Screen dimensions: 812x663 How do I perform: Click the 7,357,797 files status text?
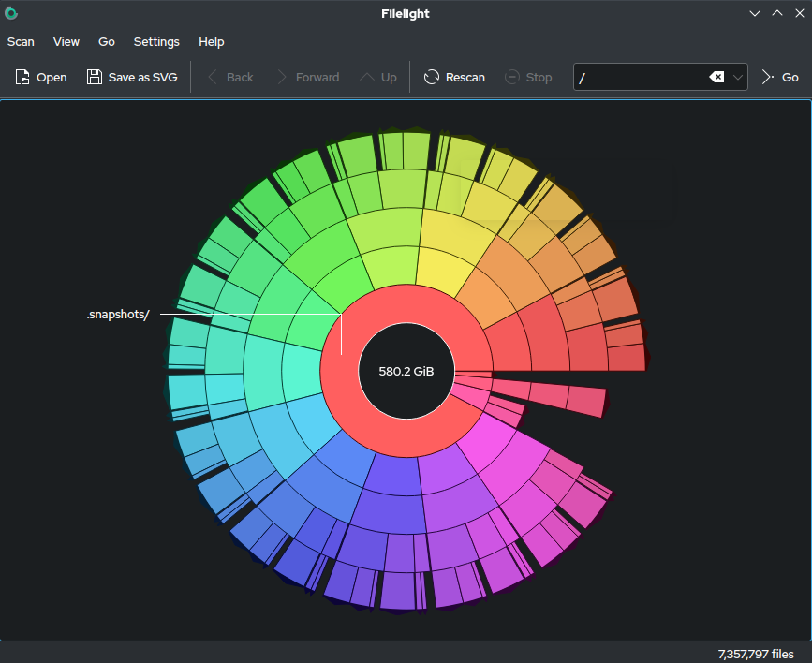[x=756, y=654]
